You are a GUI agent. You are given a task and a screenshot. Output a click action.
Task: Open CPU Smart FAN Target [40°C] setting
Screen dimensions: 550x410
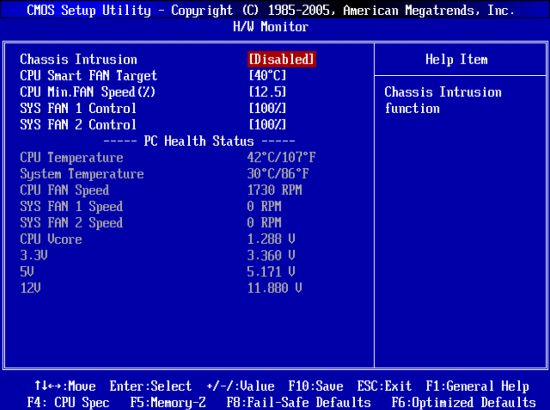tap(268, 75)
